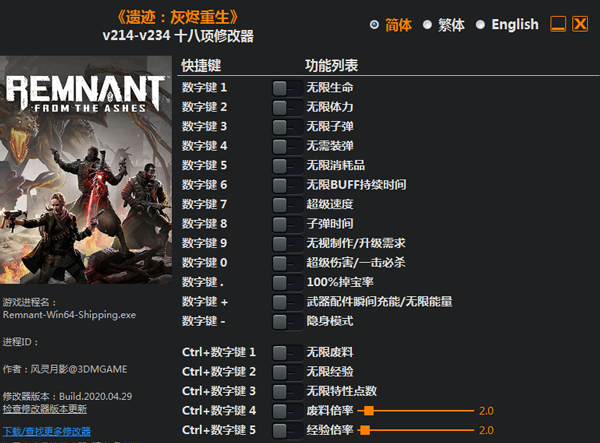Turn on 无限子弹 switch
The height and width of the screenshot is (443, 600).
tap(287, 127)
